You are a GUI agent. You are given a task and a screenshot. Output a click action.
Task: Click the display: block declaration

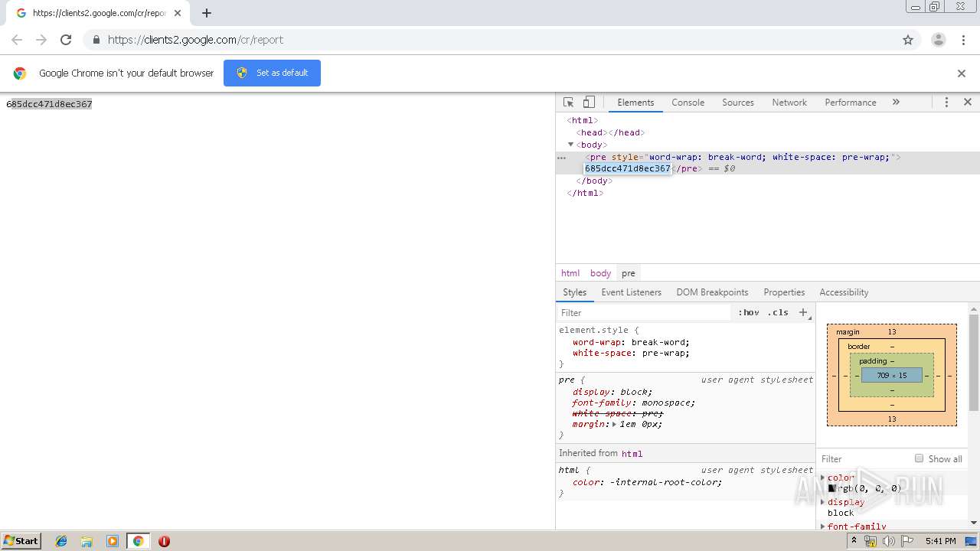(x=612, y=392)
